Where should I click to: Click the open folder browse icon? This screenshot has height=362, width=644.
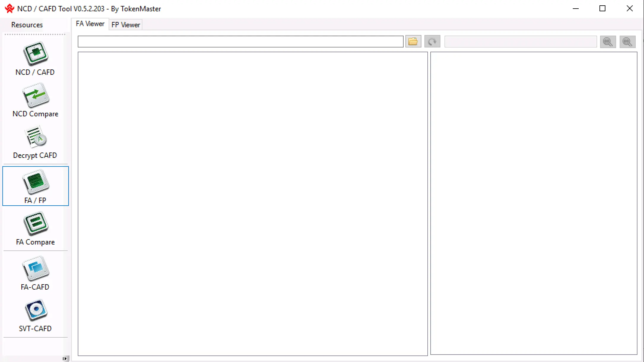[413, 42]
